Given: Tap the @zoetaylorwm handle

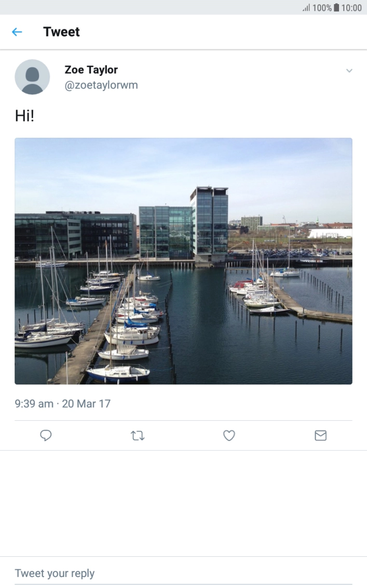Looking at the screenshot, I should (x=101, y=85).
